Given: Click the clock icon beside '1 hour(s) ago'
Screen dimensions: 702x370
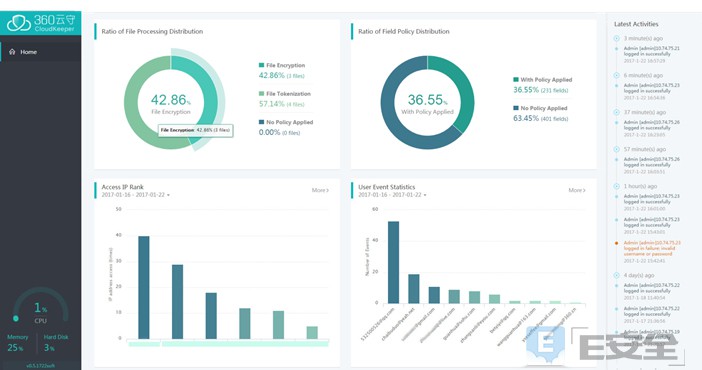Looking at the screenshot, I should (x=616, y=186).
